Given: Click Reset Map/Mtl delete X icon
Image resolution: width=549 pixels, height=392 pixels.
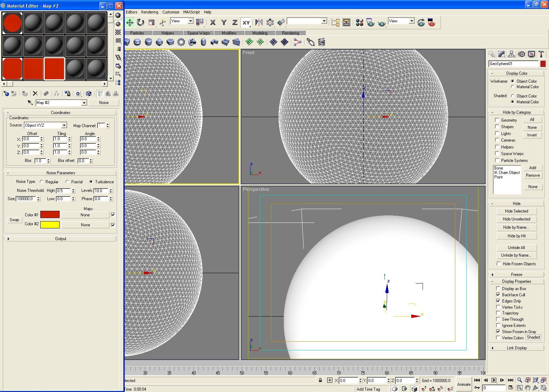Looking at the screenshot, I should 35,93.
